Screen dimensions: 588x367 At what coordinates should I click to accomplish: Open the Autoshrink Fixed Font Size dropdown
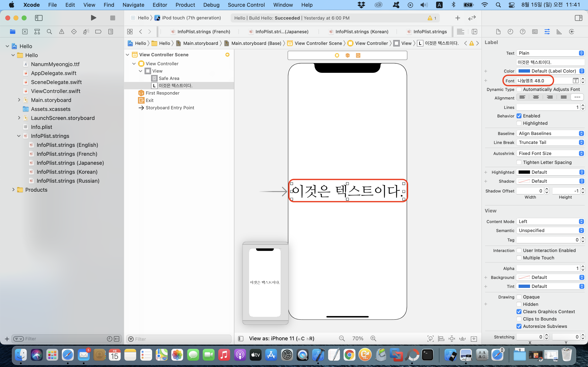click(550, 153)
